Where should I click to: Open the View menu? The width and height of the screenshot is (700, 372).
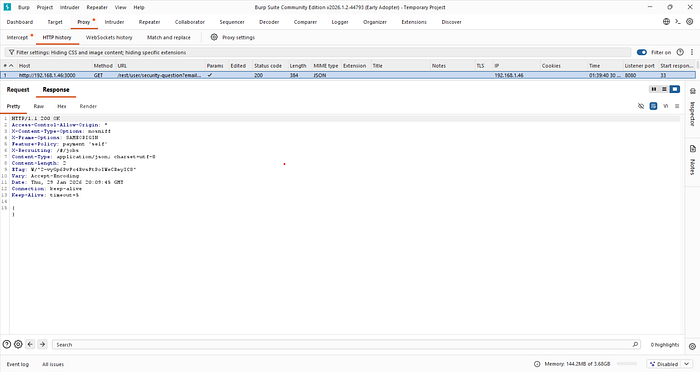(121, 7)
